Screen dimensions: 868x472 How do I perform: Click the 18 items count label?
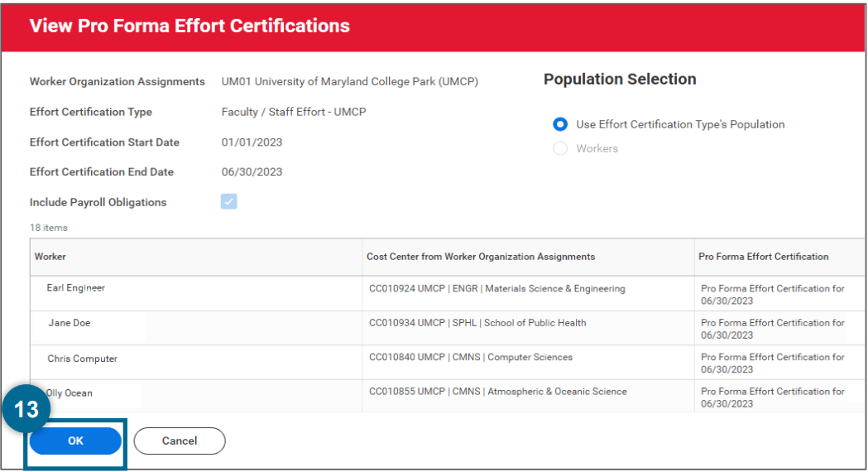[x=49, y=228]
